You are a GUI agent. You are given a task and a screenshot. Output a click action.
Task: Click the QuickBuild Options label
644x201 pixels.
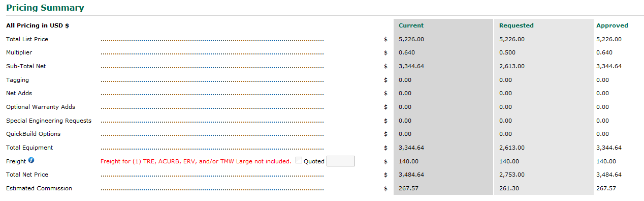click(x=33, y=134)
